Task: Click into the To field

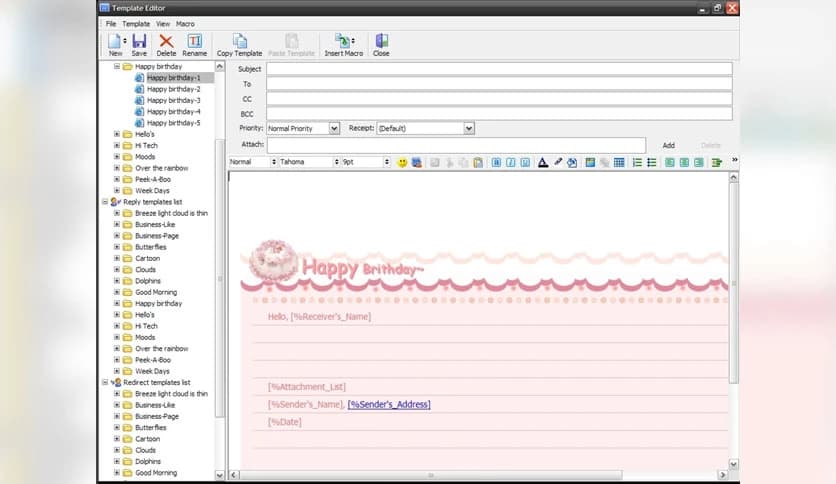Action: pyautogui.click(x=499, y=84)
